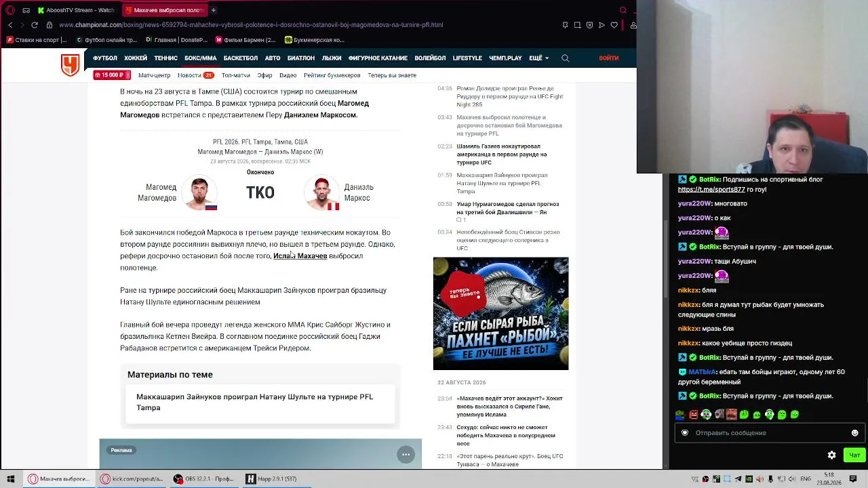Open site search magnifier

(x=566, y=58)
